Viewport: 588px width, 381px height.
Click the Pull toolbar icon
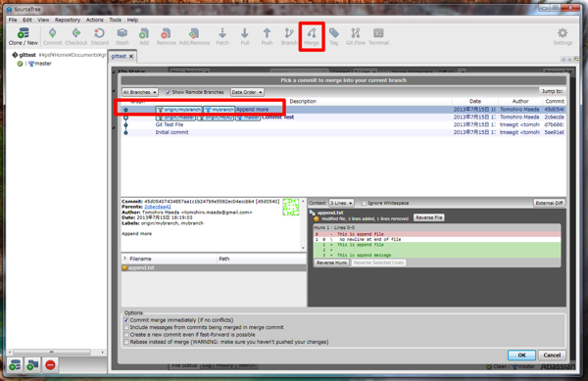[x=245, y=36]
